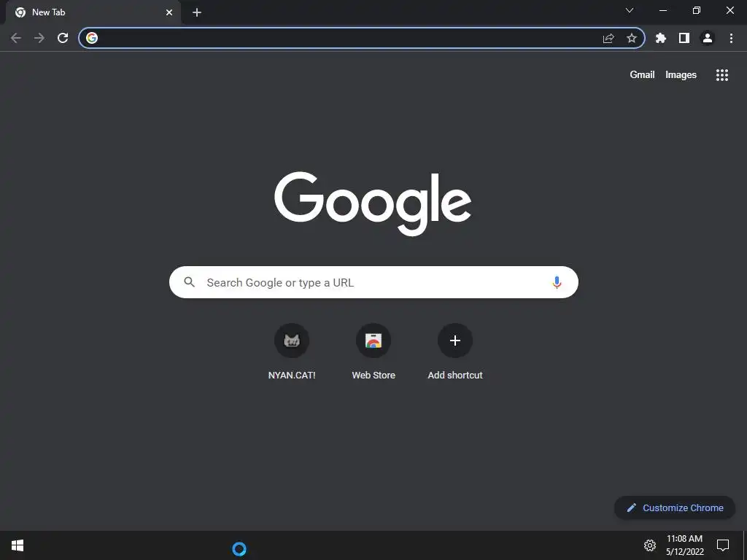Restore down the Chrome window
This screenshot has width=747, height=560.
[x=696, y=10]
